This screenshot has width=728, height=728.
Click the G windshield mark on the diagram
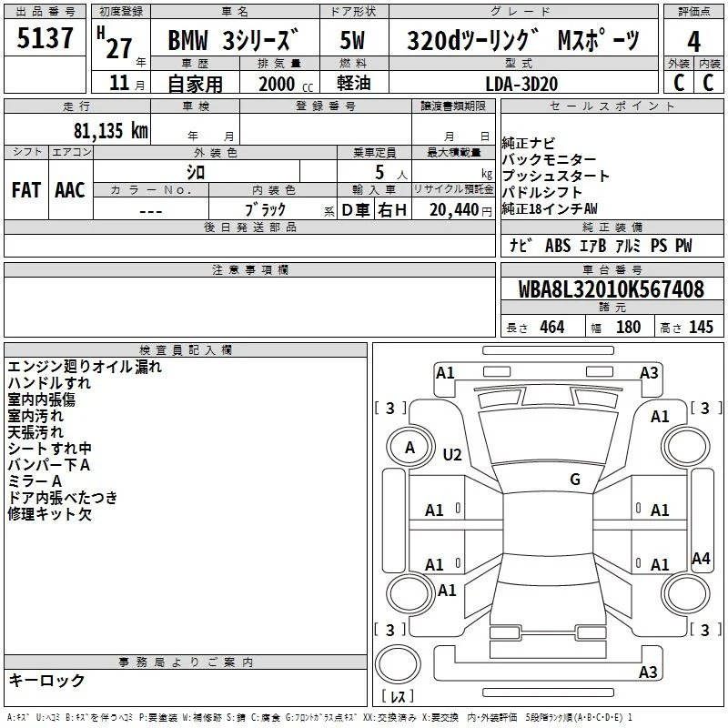575,480
